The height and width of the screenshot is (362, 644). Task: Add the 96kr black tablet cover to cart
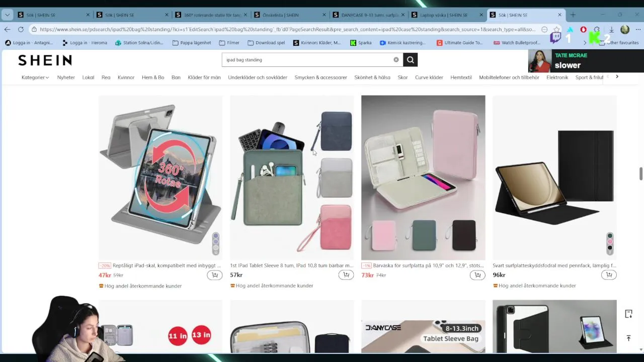coord(609,275)
